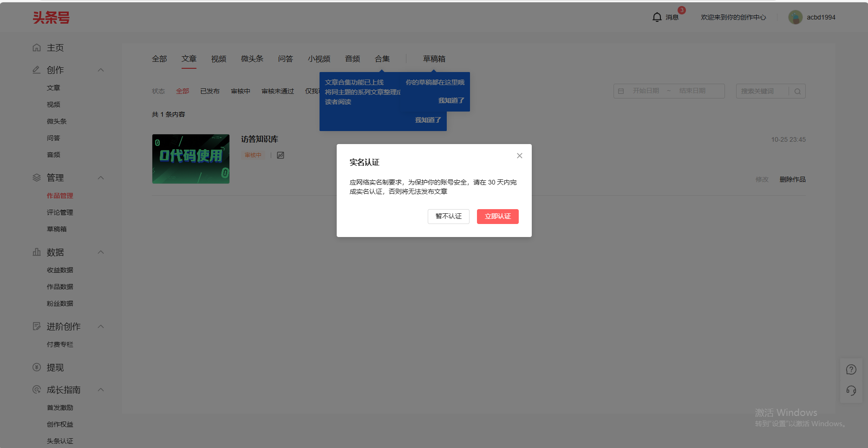Click the 数据 bar chart icon
Image resolution: width=868 pixels, height=448 pixels.
pyautogui.click(x=36, y=252)
